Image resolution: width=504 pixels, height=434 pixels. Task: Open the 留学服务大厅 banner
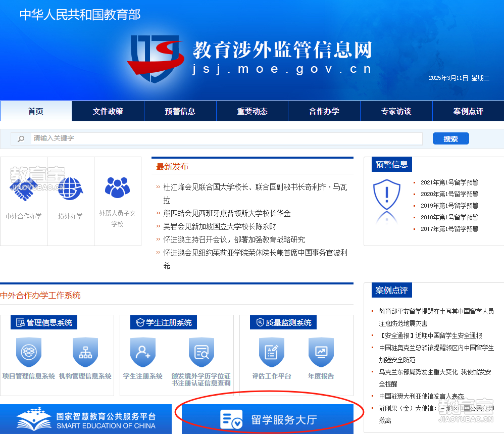click(x=268, y=419)
